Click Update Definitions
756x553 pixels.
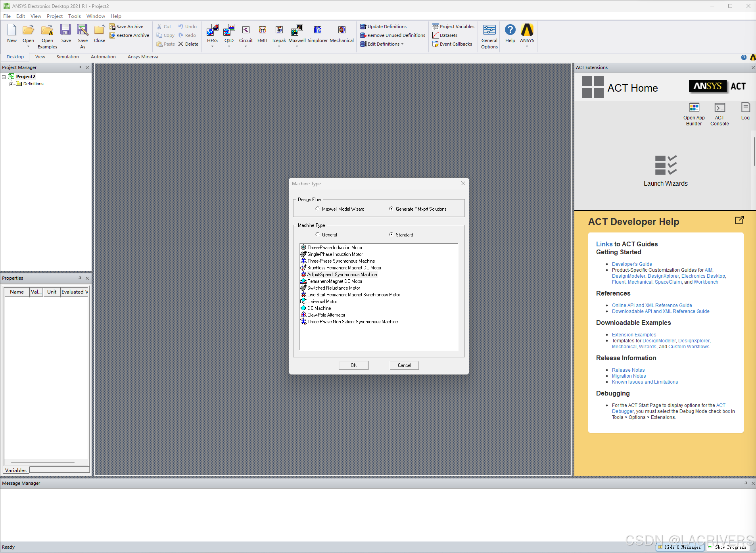pos(383,27)
